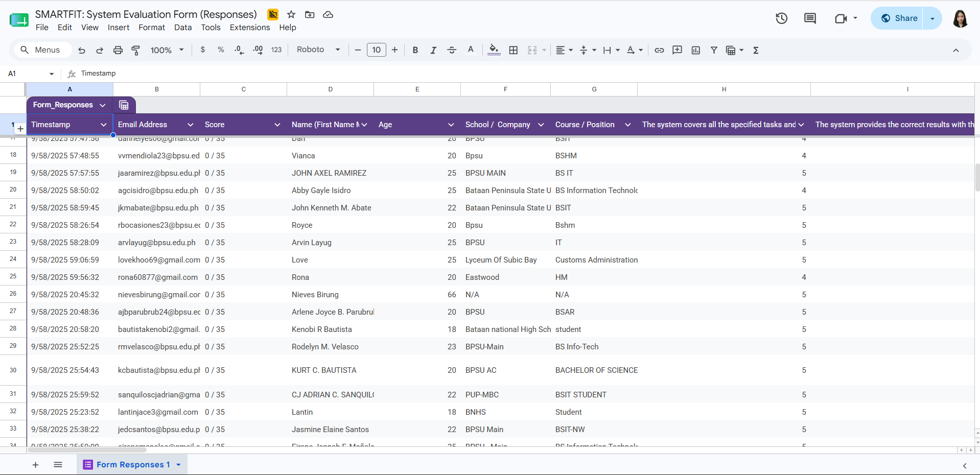The image size is (980, 475).
Task: Open the Insert menu
Action: tap(119, 28)
